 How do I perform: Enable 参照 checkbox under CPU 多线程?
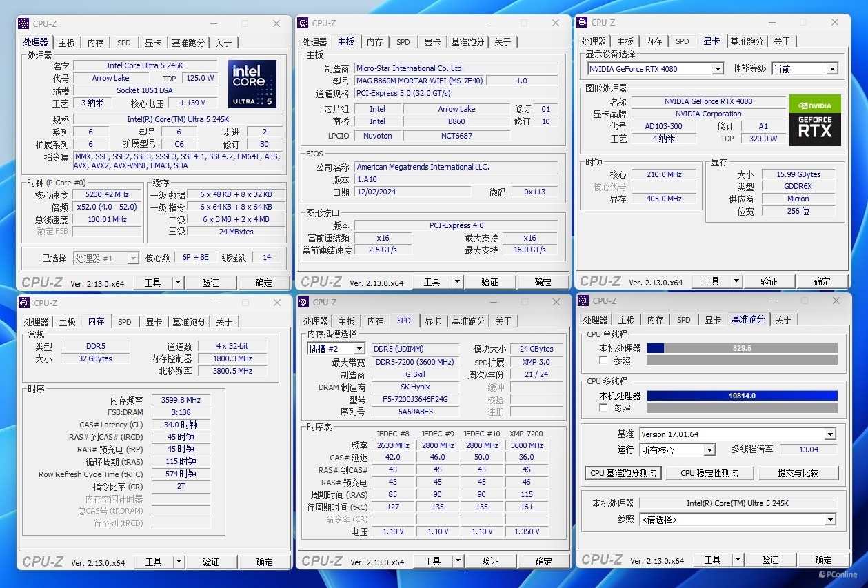(603, 408)
